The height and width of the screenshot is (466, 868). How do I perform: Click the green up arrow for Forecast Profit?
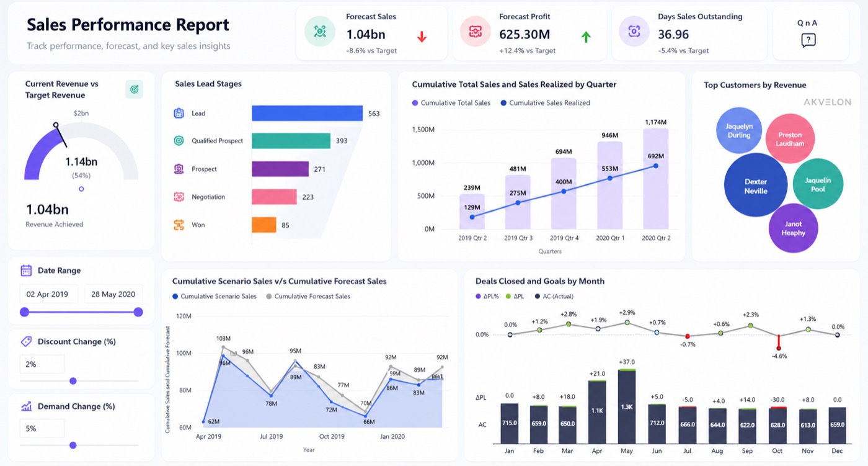click(586, 37)
